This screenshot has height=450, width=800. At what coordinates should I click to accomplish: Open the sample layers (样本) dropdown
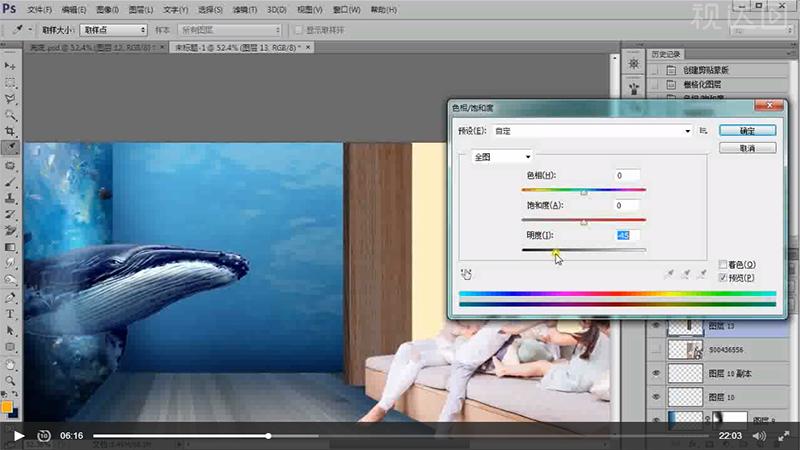[x=230, y=30]
